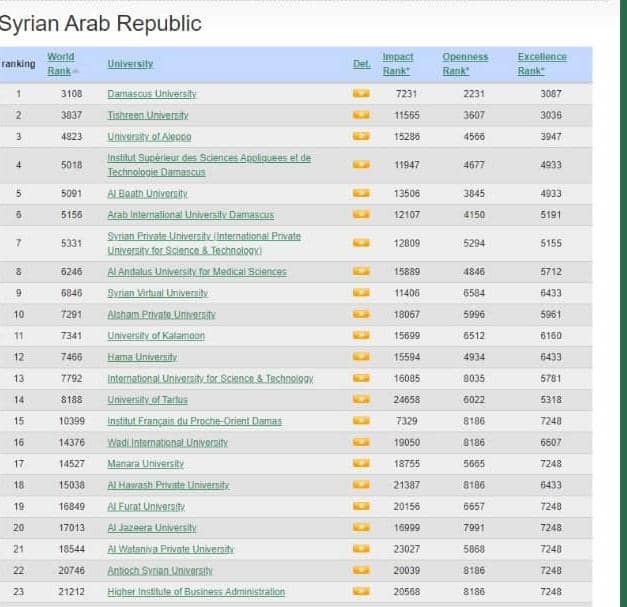Screen dimensions: 627x607
Task: Open the Alsham Private University link
Action: pos(161,314)
